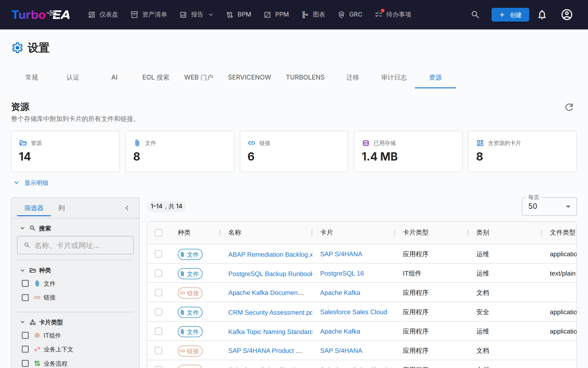The width and height of the screenshot is (588, 368).
Task: Click the 文件 chip in the Kafka Topic row
Action: tap(190, 332)
